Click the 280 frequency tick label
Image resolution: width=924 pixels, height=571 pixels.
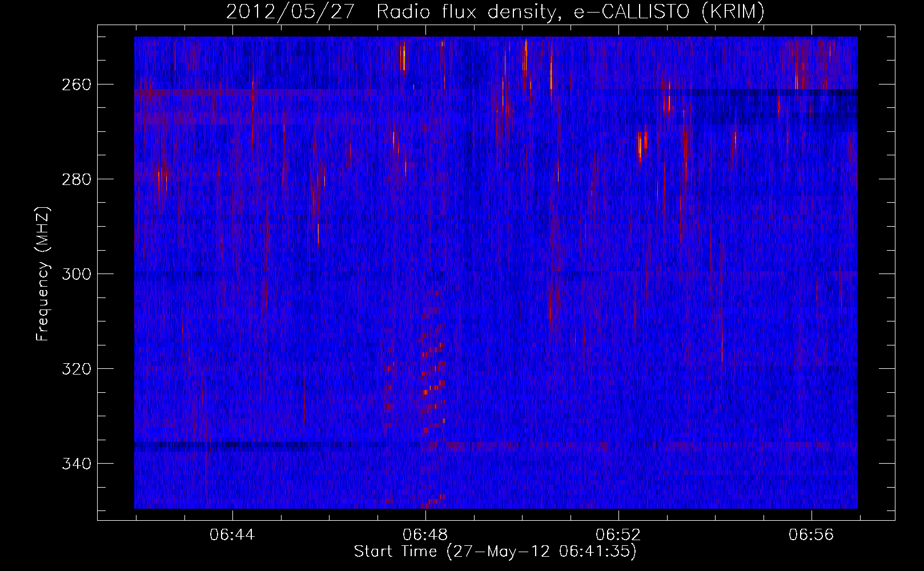coord(75,179)
